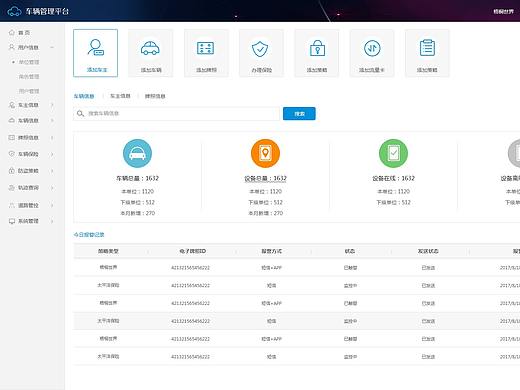
Task: Open the today's alarm records heading link
Action: click(89, 235)
